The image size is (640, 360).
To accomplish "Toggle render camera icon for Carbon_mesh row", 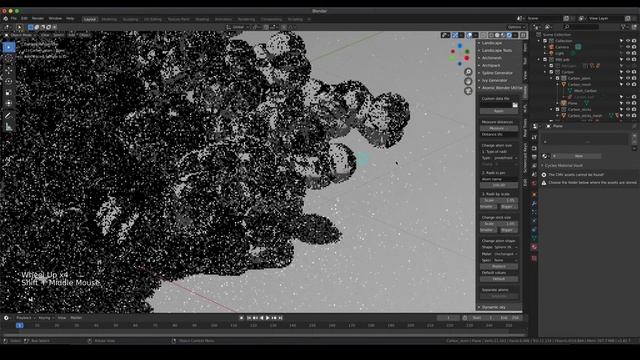I will (x=634, y=84).
